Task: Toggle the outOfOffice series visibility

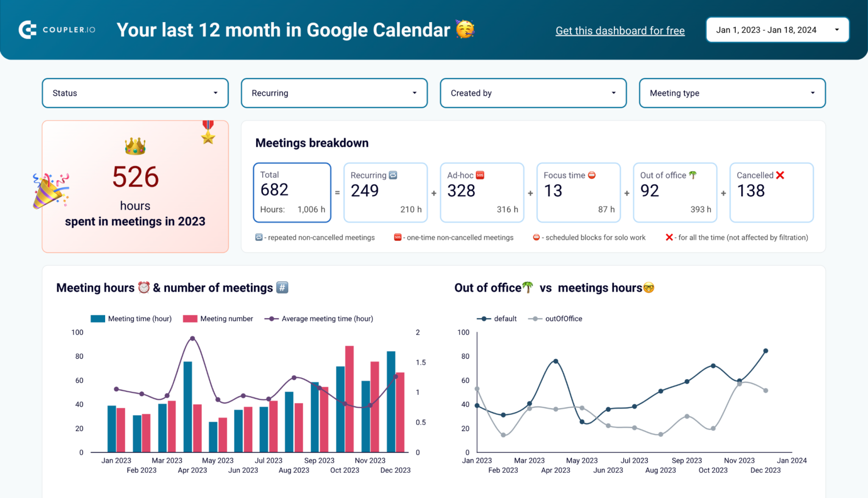Action: (555, 319)
